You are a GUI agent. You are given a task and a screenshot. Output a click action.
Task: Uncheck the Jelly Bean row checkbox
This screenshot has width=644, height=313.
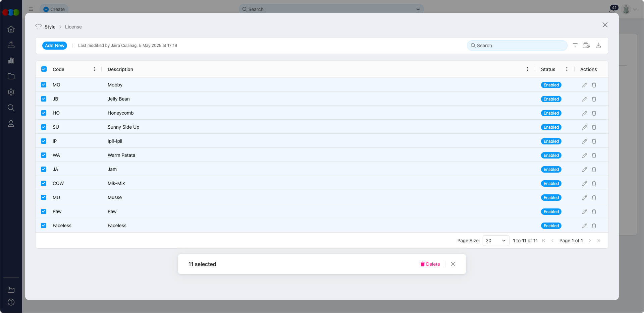[44, 99]
